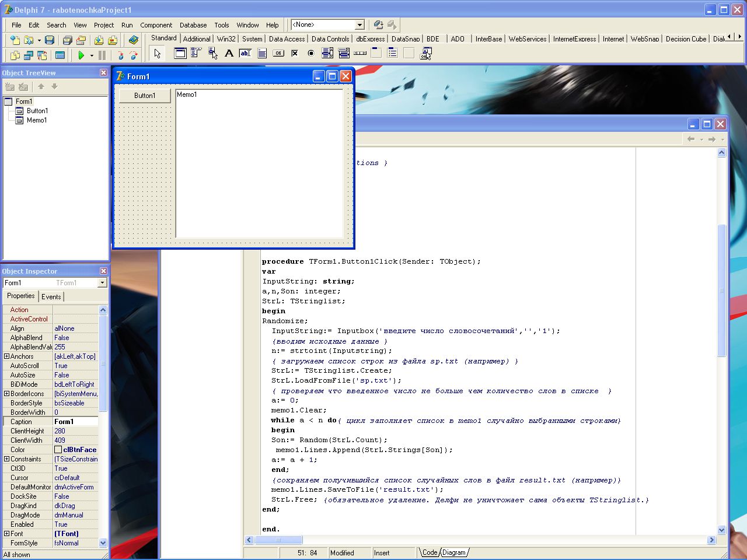Click the clBtnFace Color swatch

58,450
